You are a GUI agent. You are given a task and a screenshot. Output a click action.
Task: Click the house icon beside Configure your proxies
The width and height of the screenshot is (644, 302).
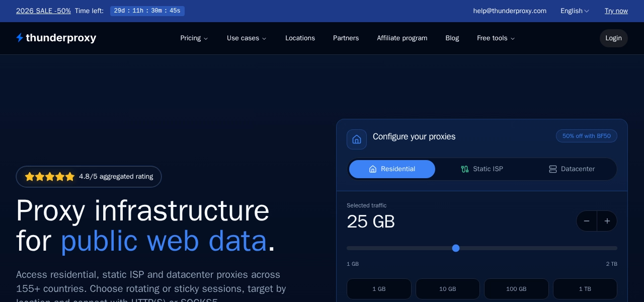click(357, 139)
